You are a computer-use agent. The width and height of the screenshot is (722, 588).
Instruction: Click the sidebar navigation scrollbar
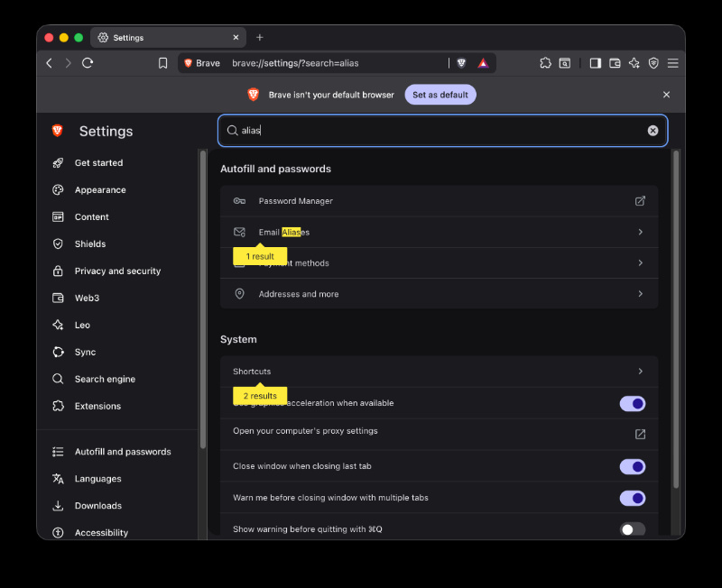(x=202, y=299)
